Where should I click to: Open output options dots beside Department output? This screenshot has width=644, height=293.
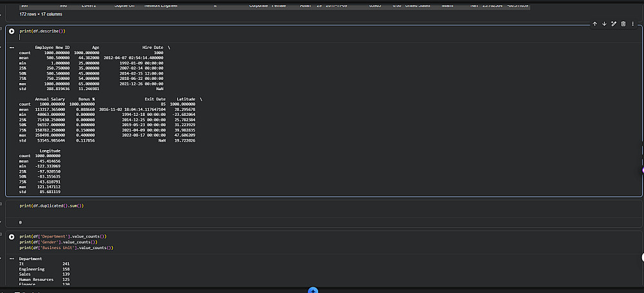pos(12,258)
